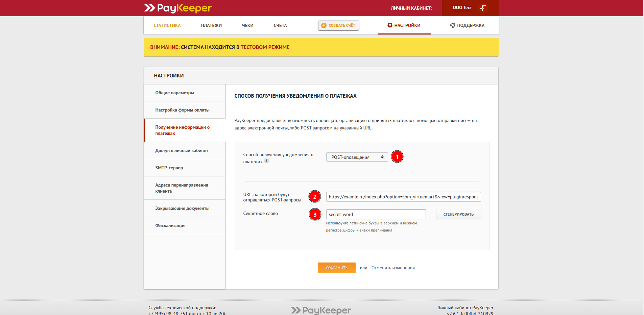Screen dimensions: 644x315
Task: Click the red step 1 marker
Action: click(x=397, y=157)
